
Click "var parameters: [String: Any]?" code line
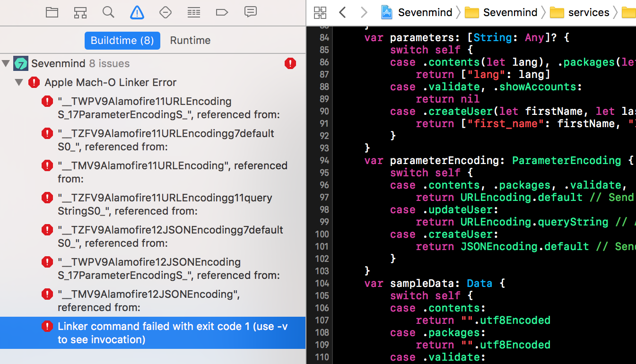tap(467, 37)
